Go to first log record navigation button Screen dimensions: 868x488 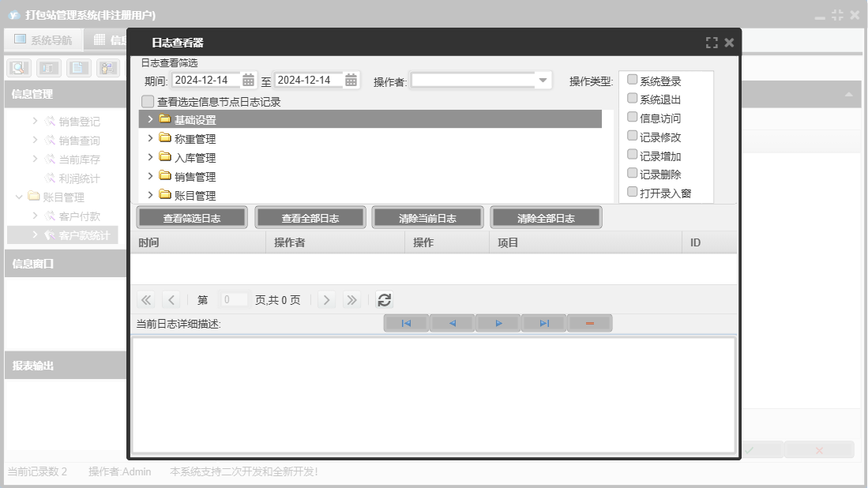[406, 323]
